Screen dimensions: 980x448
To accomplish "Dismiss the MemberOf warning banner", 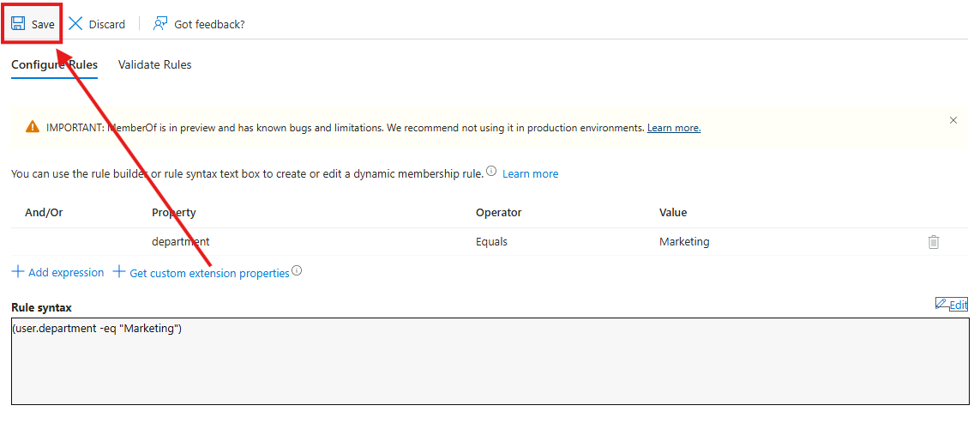I will (953, 120).
